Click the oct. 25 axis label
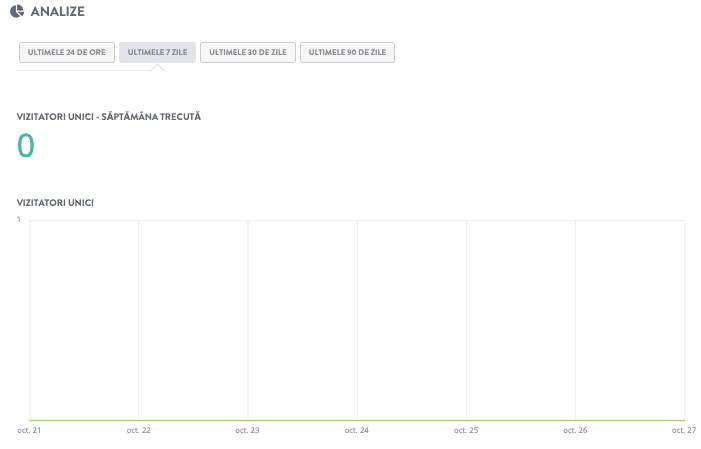Viewport: 701px width, 449px height. tap(466, 430)
